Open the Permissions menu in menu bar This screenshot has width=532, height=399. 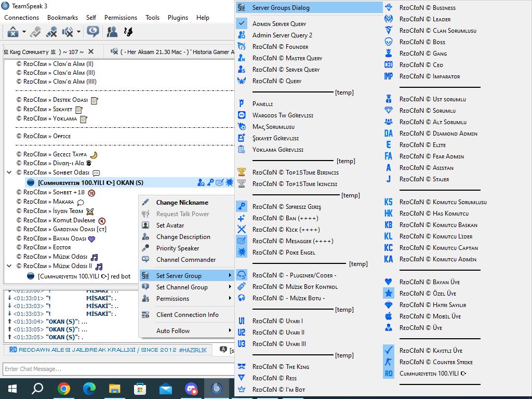coord(121,17)
